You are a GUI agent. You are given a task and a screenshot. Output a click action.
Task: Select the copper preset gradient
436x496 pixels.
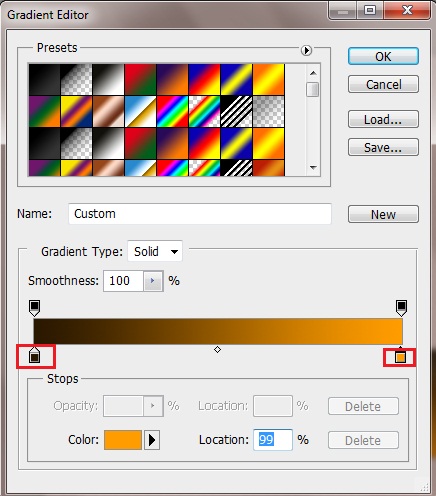pyautogui.click(x=108, y=111)
